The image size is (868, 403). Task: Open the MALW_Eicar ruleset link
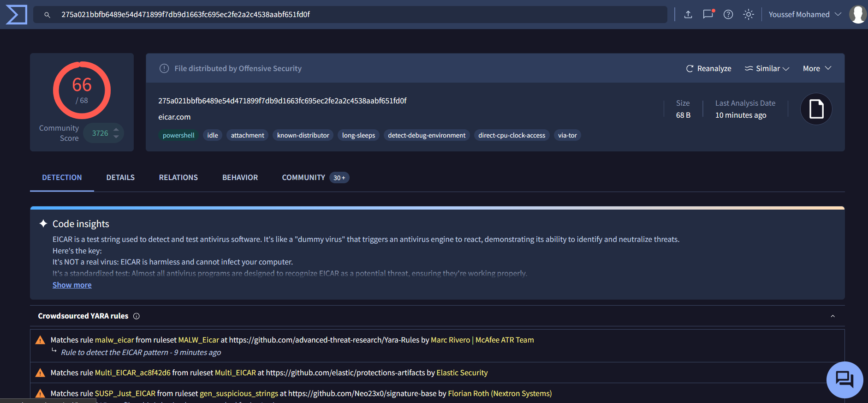click(x=199, y=340)
